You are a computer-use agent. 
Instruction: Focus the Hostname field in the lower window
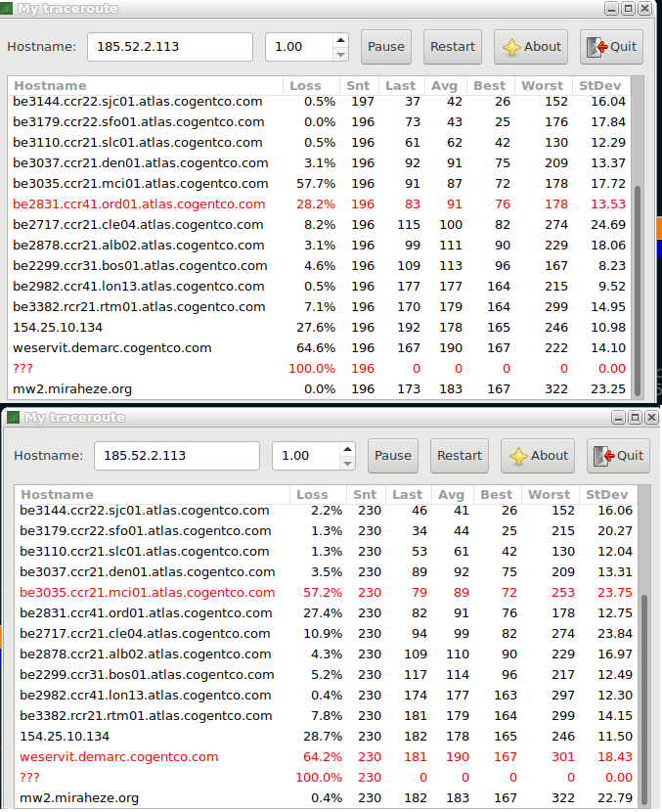(176, 456)
